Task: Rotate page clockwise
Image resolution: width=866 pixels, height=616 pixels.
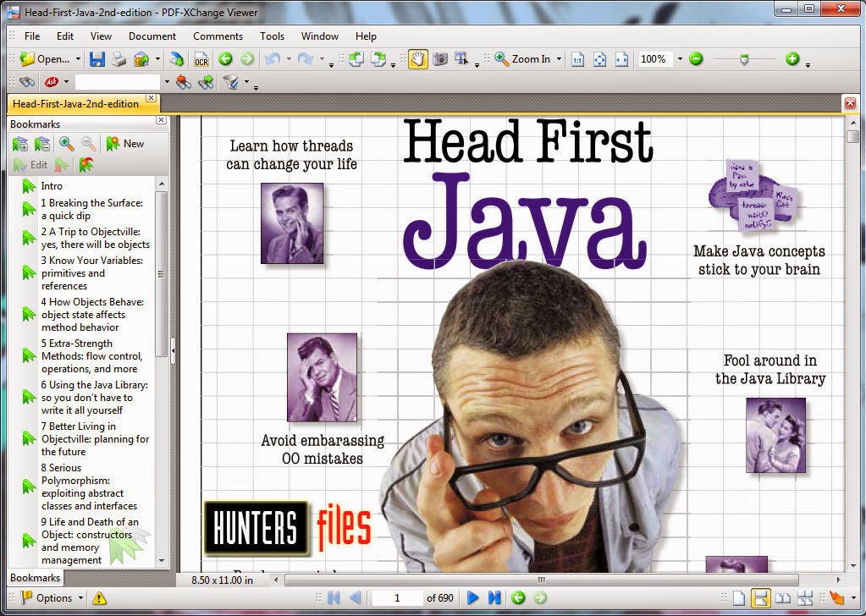Action: point(378,59)
